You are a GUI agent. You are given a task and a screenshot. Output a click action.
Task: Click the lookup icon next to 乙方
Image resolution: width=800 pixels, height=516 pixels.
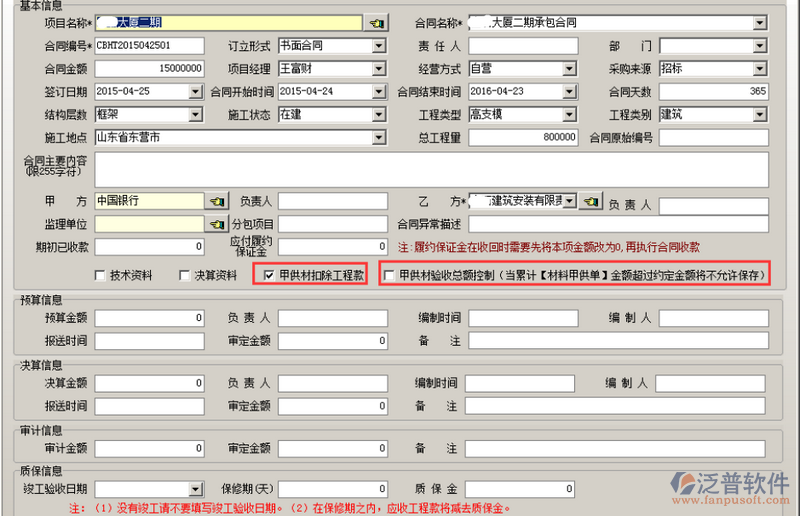591,201
